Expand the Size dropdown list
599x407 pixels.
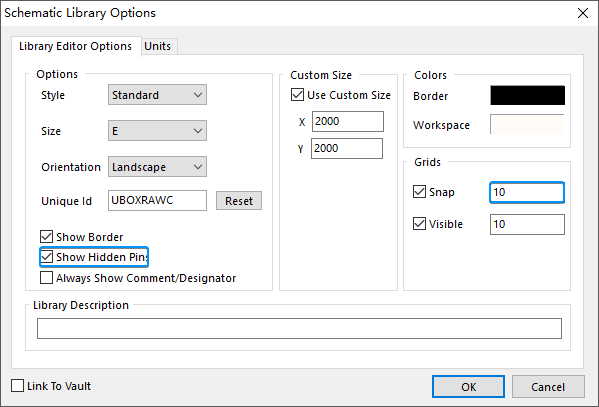(157, 131)
